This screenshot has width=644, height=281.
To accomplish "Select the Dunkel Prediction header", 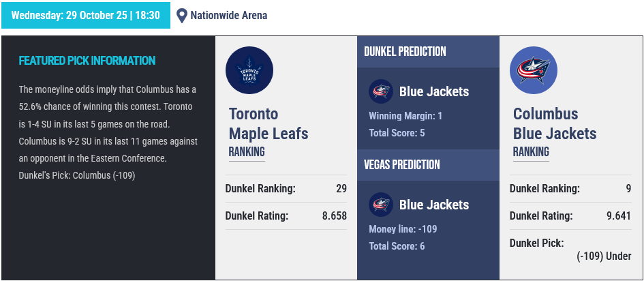I will pyautogui.click(x=405, y=52).
